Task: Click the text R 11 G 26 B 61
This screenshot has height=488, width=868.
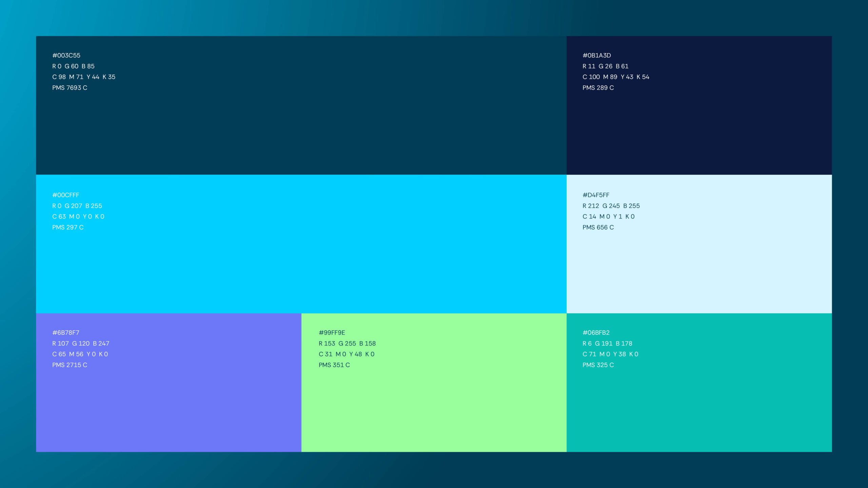Action: (x=606, y=66)
